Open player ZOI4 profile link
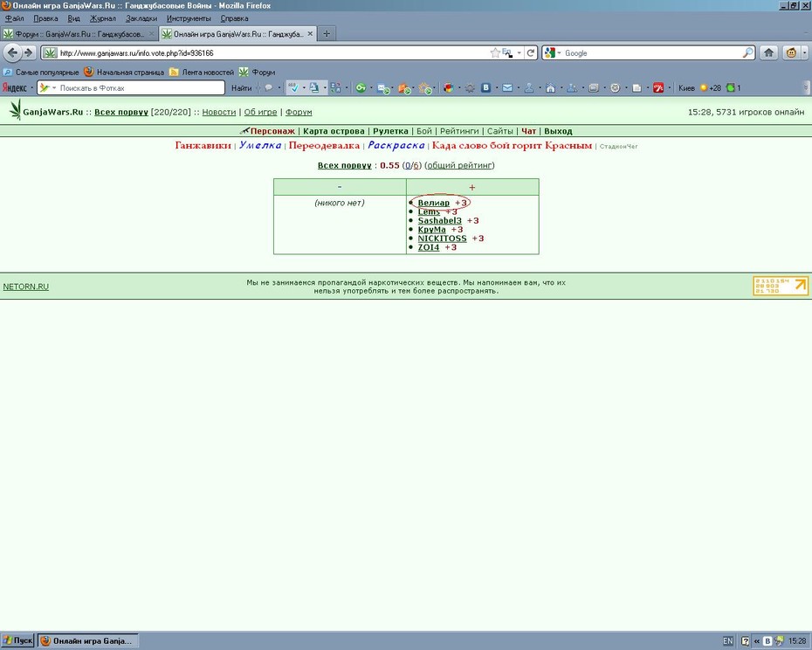 click(x=429, y=247)
